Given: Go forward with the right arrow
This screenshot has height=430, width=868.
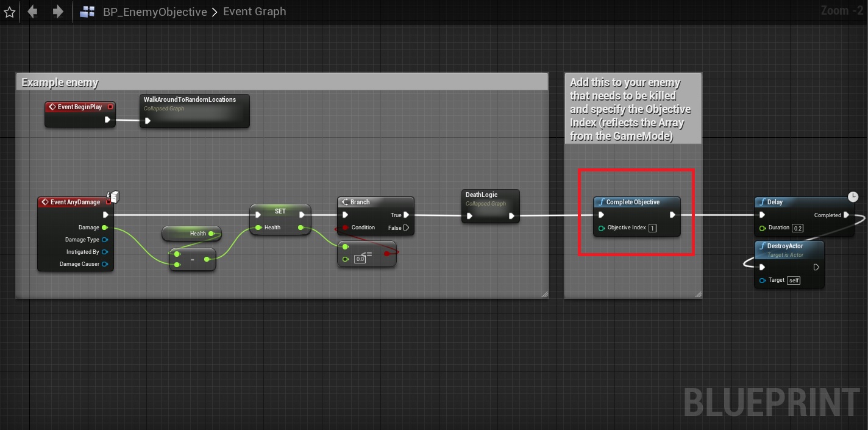Looking at the screenshot, I should click(58, 12).
